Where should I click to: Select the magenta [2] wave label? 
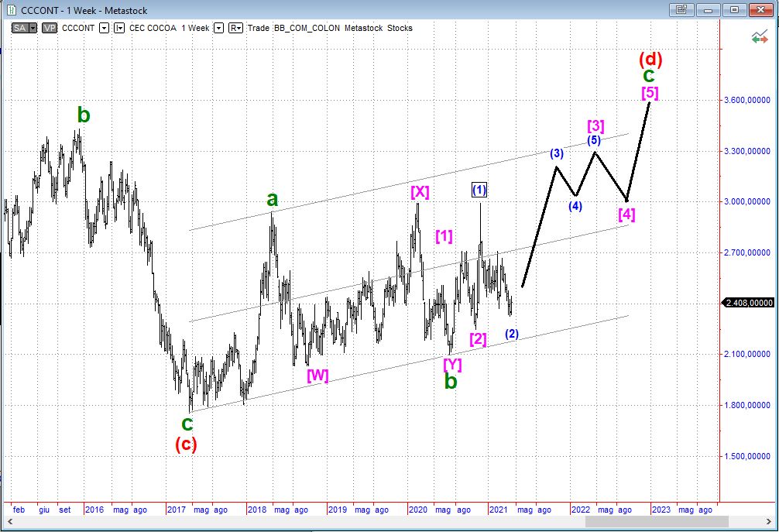point(478,339)
